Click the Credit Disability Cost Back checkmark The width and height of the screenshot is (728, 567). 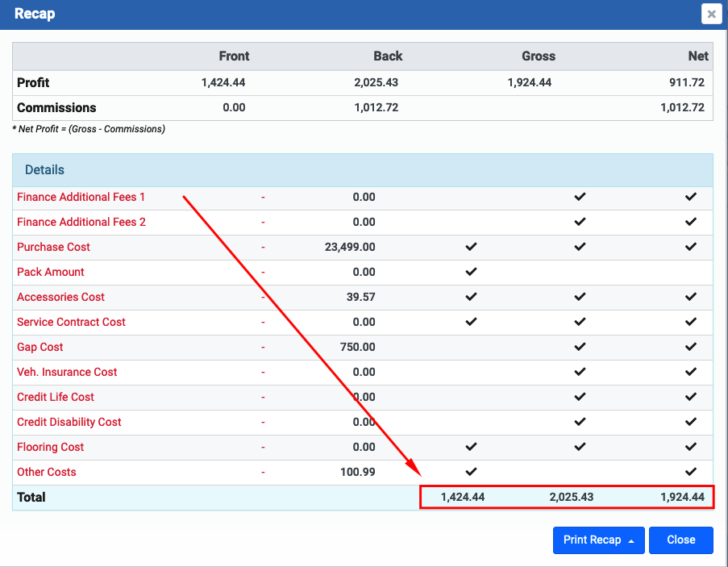(580, 422)
